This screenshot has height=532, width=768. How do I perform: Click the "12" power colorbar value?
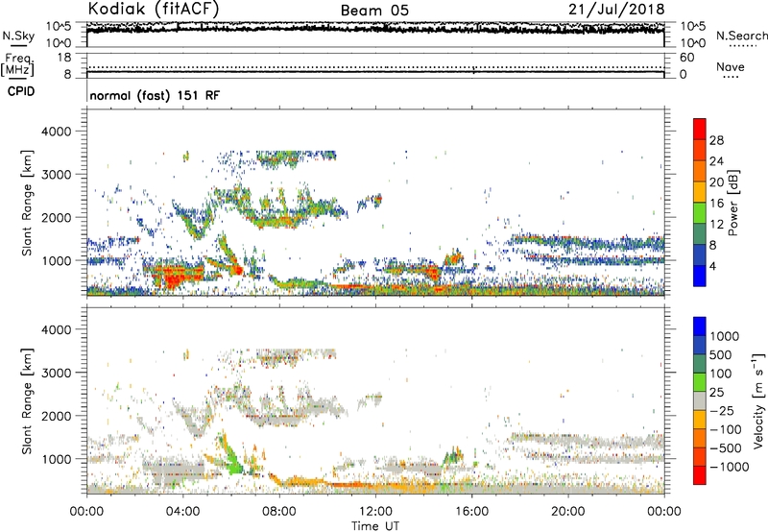pyautogui.click(x=716, y=224)
